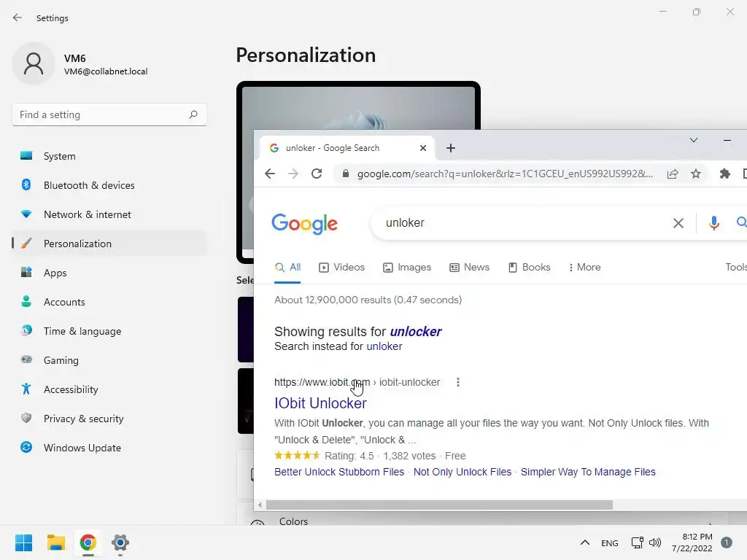Open Chrome tab search dropdown chevron
The height and width of the screenshot is (560, 747).
pos(694,140)
